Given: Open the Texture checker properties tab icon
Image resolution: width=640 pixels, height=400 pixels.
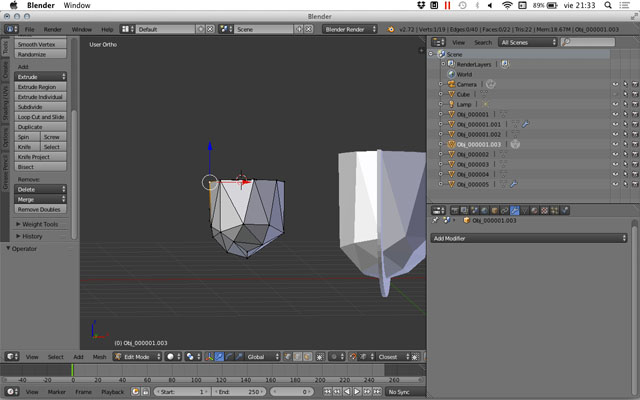Looking at the screenshot, I should 544,210.
